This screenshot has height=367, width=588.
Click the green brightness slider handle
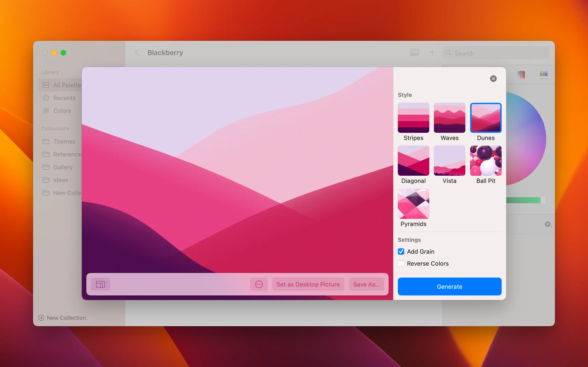coord(543,200)
